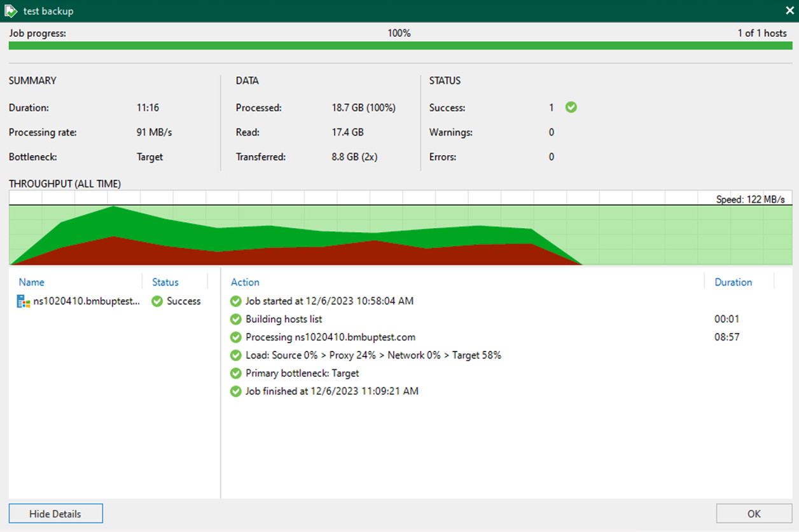This screenshot has height=532, width=799.
Task: Click the Status column header
Action: tap(165, 282)
